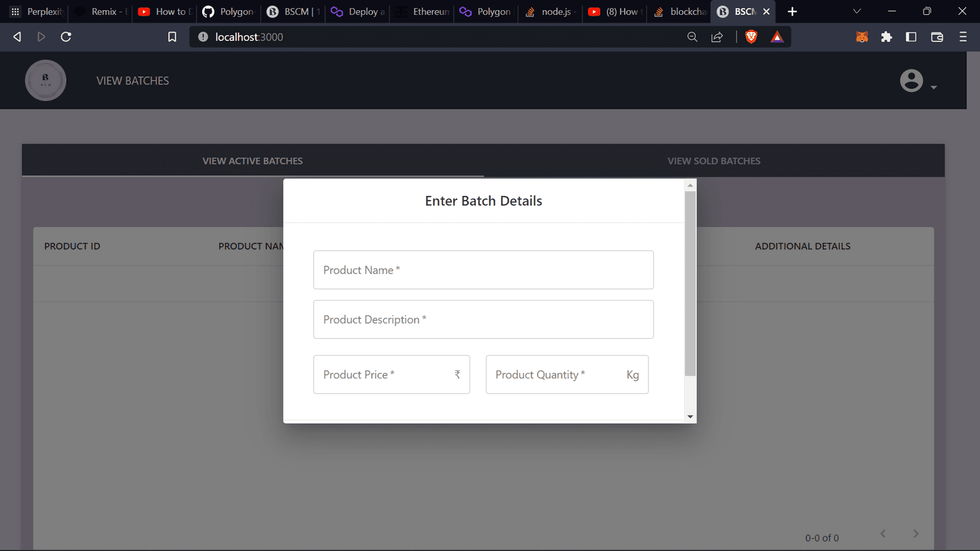
Task: Click the modal scrollbar up arrow
Action: point(690,185)
